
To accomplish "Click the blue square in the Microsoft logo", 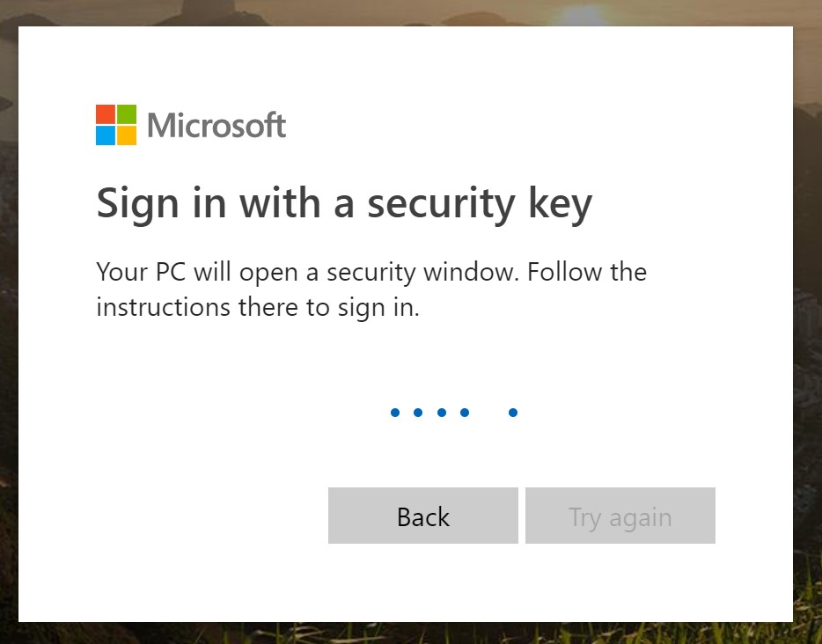I will pos(106,135).
